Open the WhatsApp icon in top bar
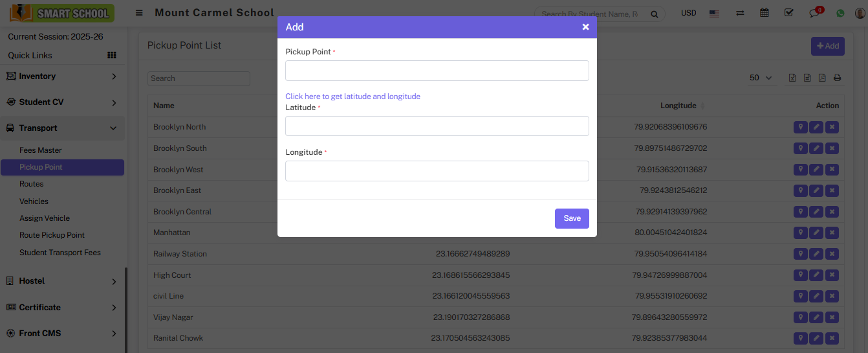 (840, 13)
